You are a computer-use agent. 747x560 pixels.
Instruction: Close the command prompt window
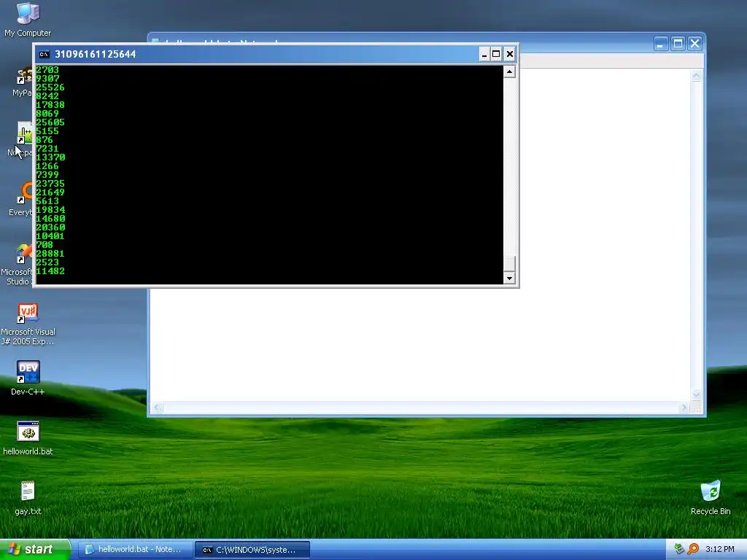[x=509, y=54]
